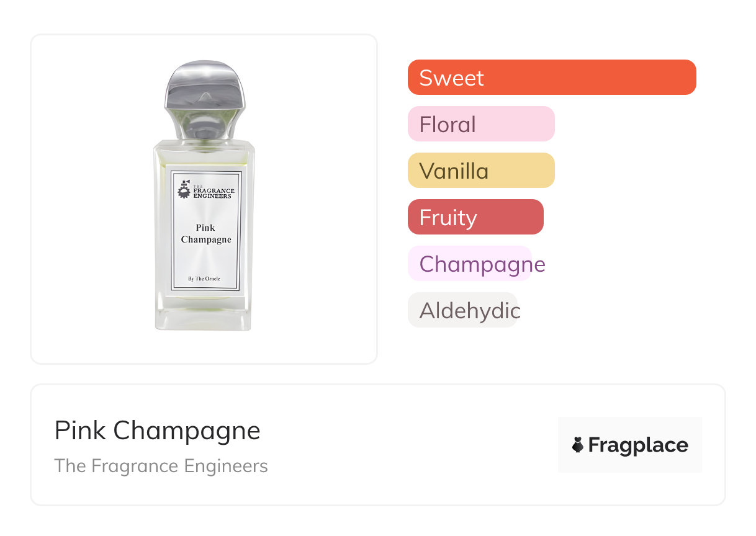Open The Fragrance Engineers brand link
The width and height of the screenshot is (756, 536).
tap(161, 466)
